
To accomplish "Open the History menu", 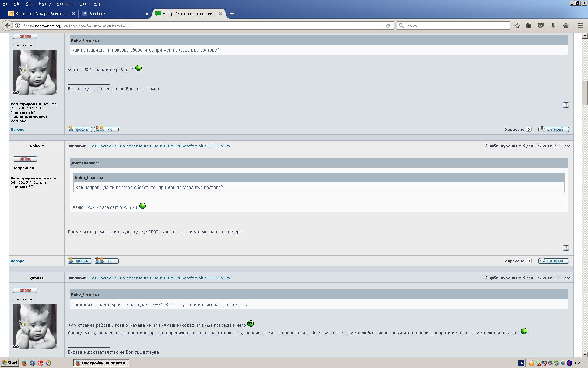I will pyautogui.click(x=44, y=4).
